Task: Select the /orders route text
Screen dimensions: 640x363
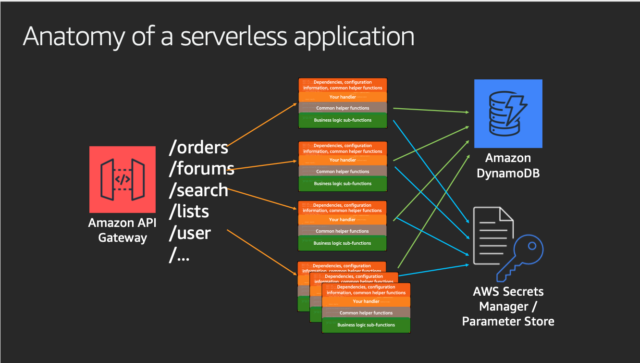Action: pos(198,147)
